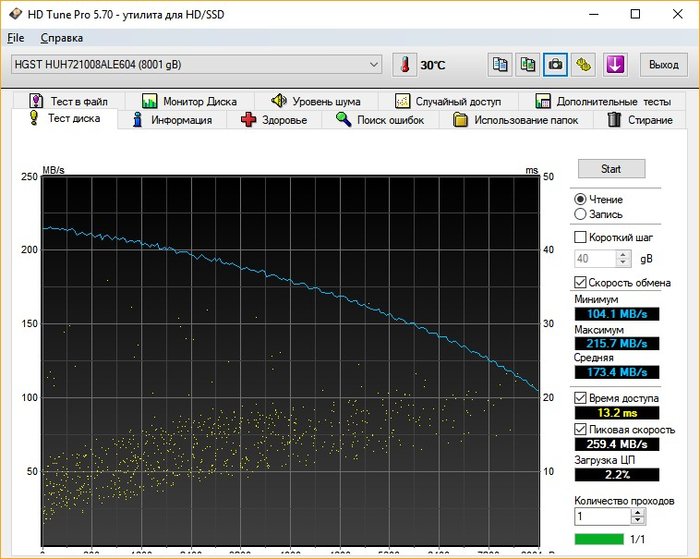Image resolution: width=700 pixels, height=559 pixels.
Task: Click the Максимум 215.7 MB/s value
Action: (617, 343)
